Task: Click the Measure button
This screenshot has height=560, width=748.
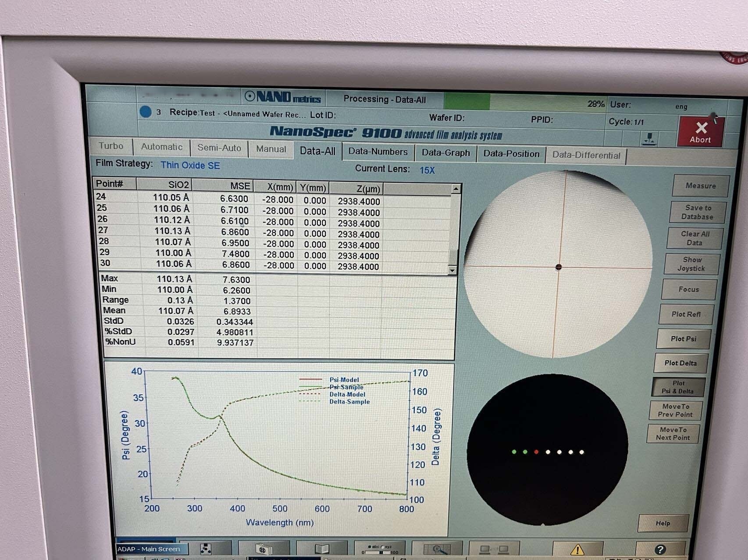Action: (701, 186)
